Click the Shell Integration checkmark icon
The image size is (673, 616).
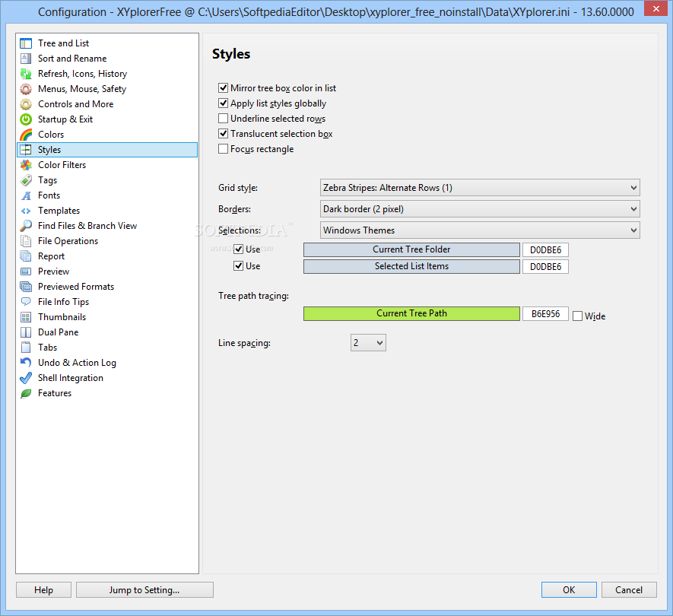[26, 378]
